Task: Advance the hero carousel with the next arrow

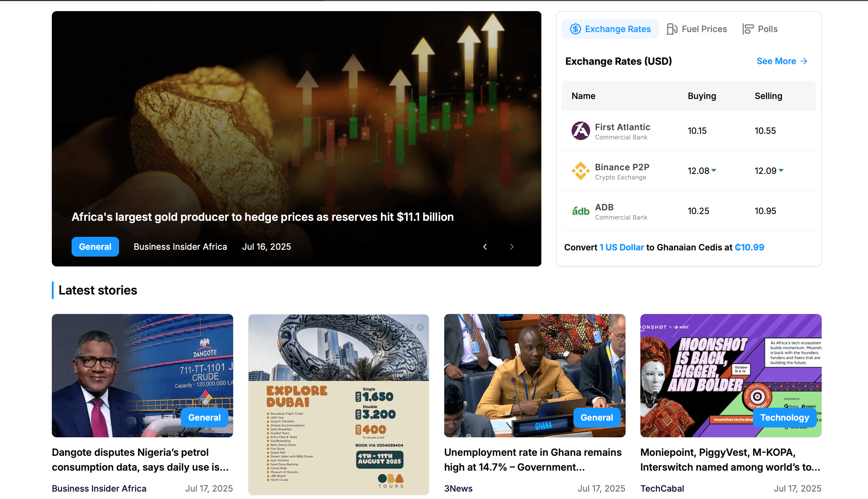Action: pos(512,246)
